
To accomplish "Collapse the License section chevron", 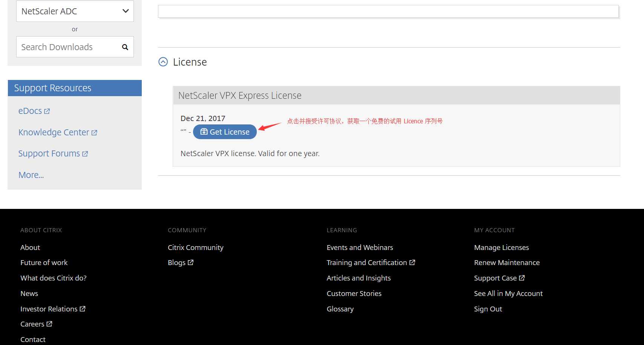I will [163, 62].
